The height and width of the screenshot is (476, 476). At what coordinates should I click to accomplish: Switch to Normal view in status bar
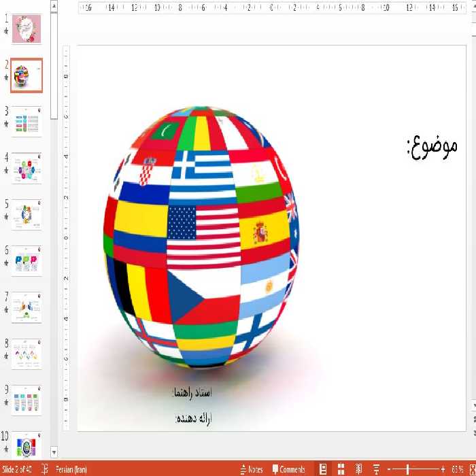coord(323,469)
